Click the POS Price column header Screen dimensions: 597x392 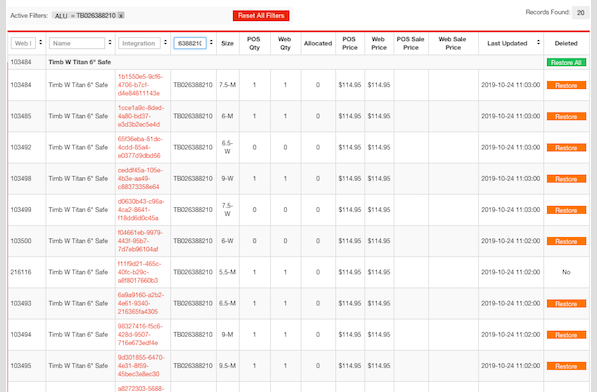pyautogui.click(x=350, y=43)
